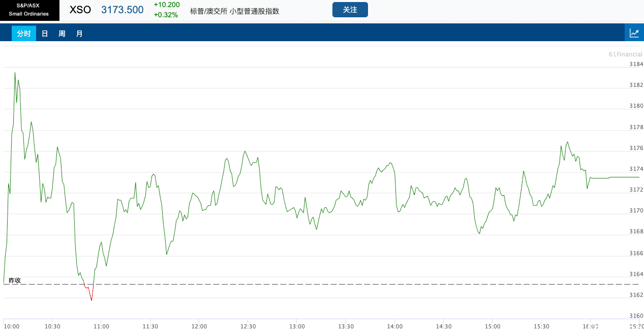Click the 标普/澳交所 小型普通股指数 name
Screen dimensions: 644x334
pos(235,11)
